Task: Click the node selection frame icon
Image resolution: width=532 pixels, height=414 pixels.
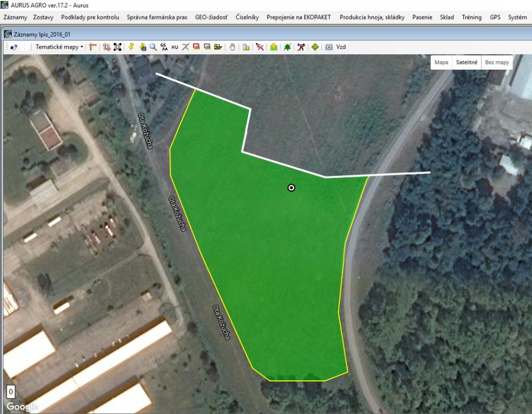Action: coord(118,47)
